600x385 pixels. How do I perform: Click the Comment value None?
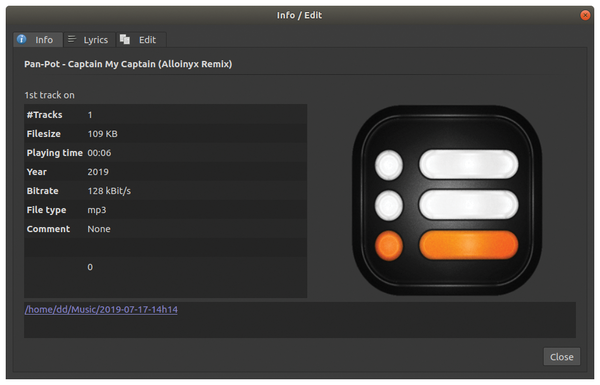coord(99,229)
